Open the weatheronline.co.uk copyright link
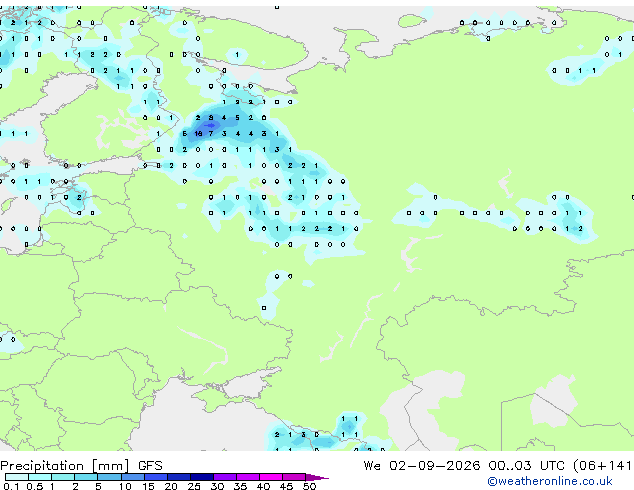This screenshot has width=634, height=490. tap(550, 481)
